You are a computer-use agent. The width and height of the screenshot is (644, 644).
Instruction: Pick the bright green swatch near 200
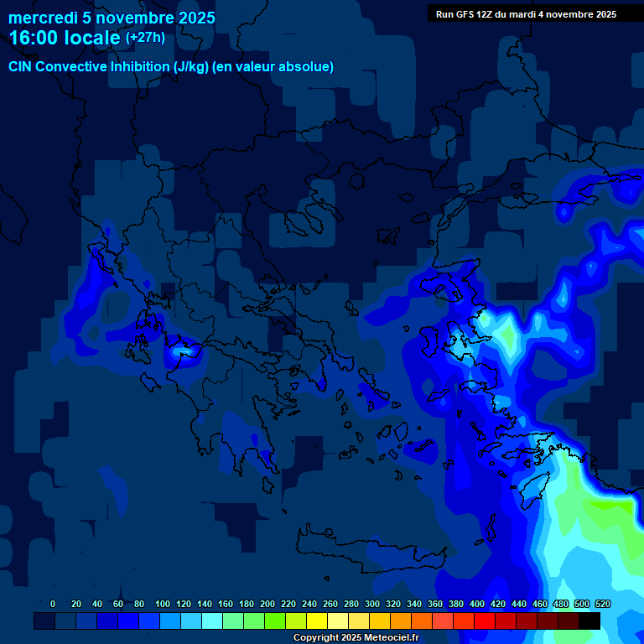pos(275,621)
